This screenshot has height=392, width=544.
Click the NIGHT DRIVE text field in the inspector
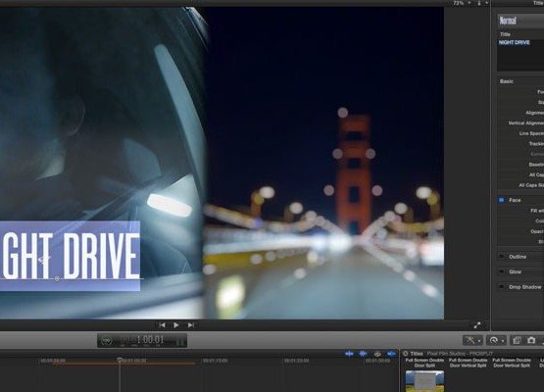(x=520, y=55)
